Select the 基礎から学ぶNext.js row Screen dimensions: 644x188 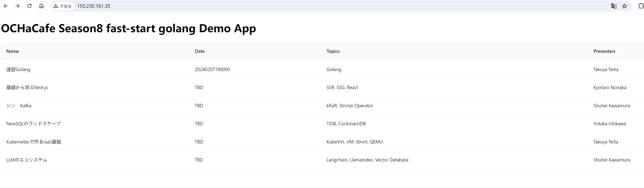(27, 88)
